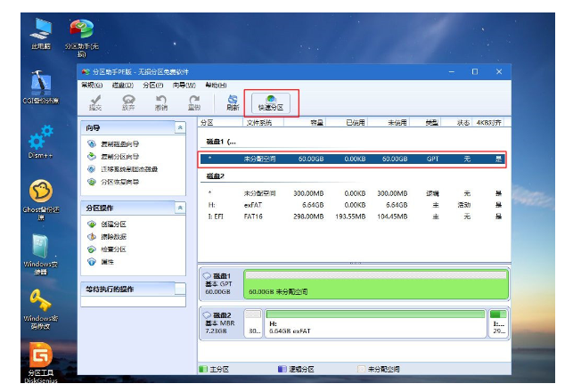
Task: Click the 磁盘2 group heading in the list
Action: pos(216,176)
